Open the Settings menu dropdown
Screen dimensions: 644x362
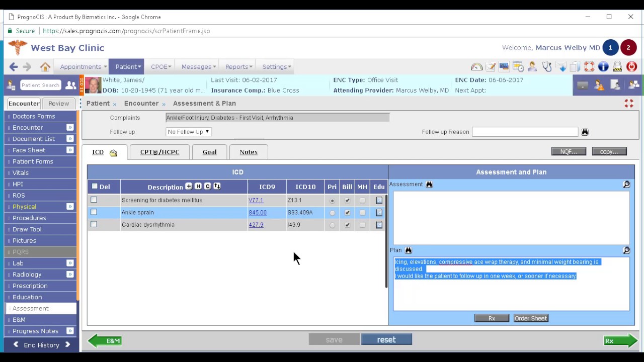click(x=277, y=67)
